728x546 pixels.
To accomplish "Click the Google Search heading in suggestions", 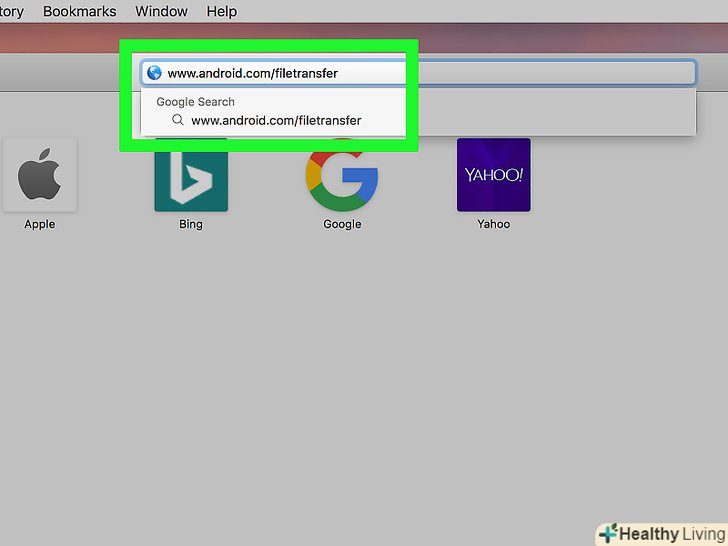I will [195, 102].
